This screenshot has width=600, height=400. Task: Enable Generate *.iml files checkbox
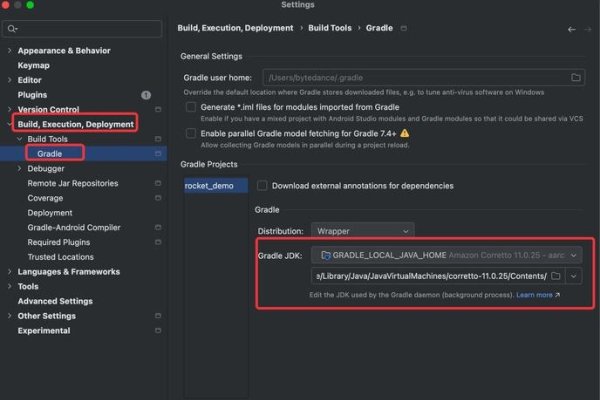(191, 107)
